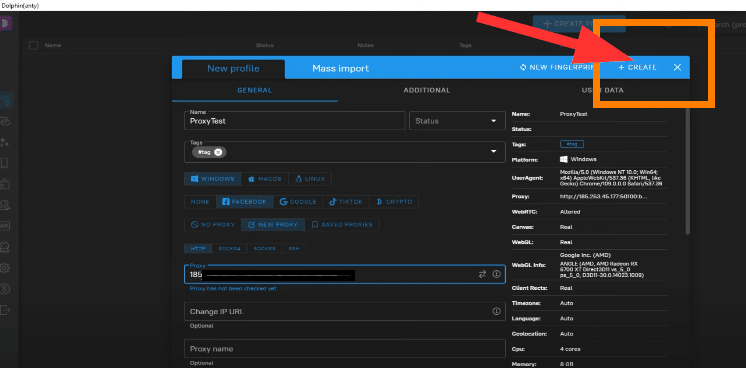The image size is (746, 368).
Task: Choose TikTok as the main website
Action: point(346,202)
